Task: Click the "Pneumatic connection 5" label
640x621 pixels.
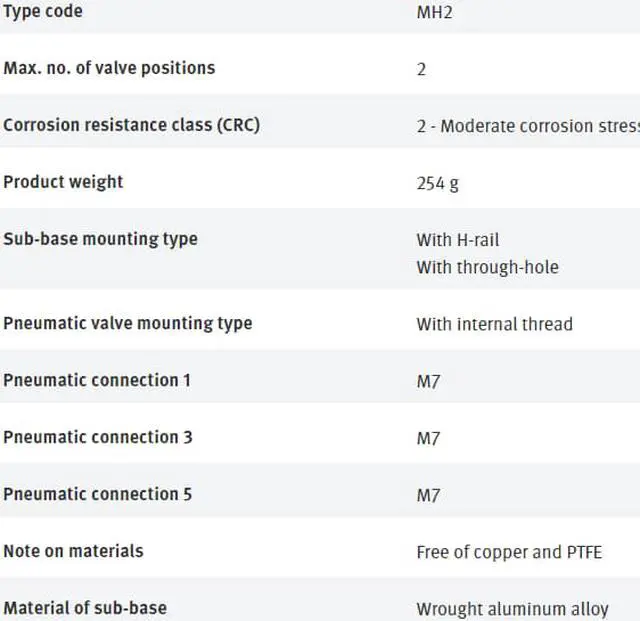Action: click(x=98, y=494)
